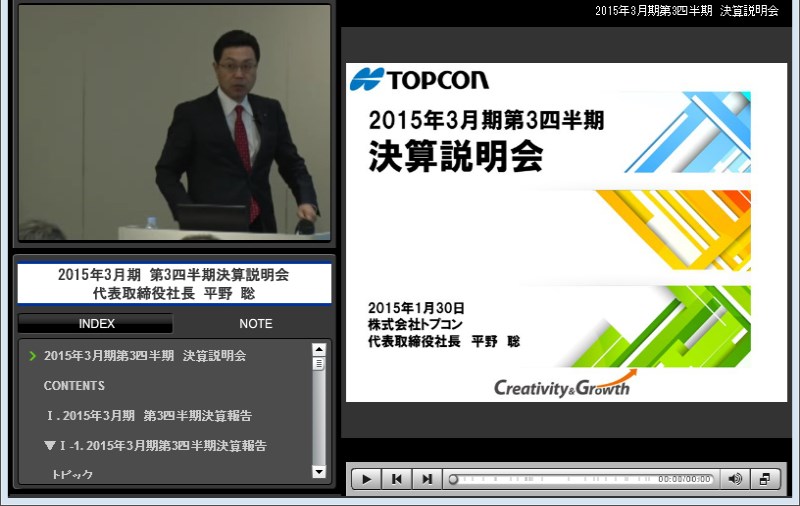Click the presenter name caption 代表取締役社長 平野 聡
Viewport: 800px width, 506px height.
point(174,293)
